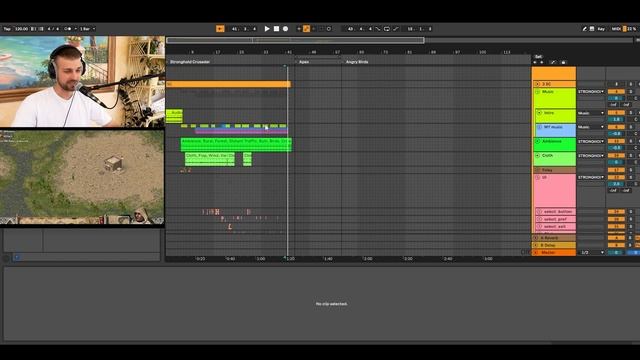640x360 pixels.
Task: Toggle the metronome
Action: pos(68,29)
